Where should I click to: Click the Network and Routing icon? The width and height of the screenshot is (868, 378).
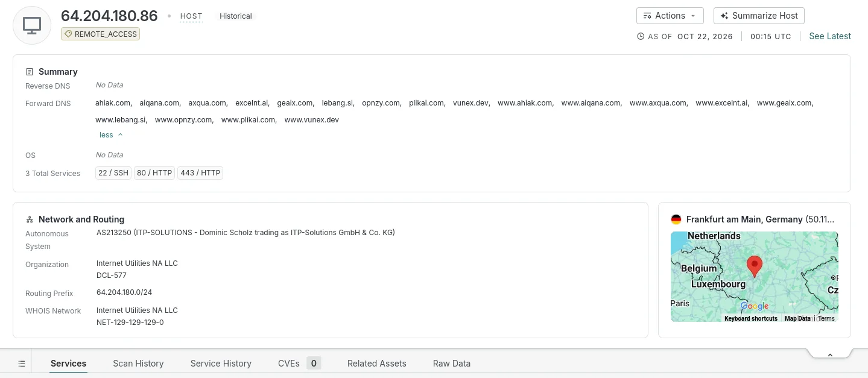[30, 219]
